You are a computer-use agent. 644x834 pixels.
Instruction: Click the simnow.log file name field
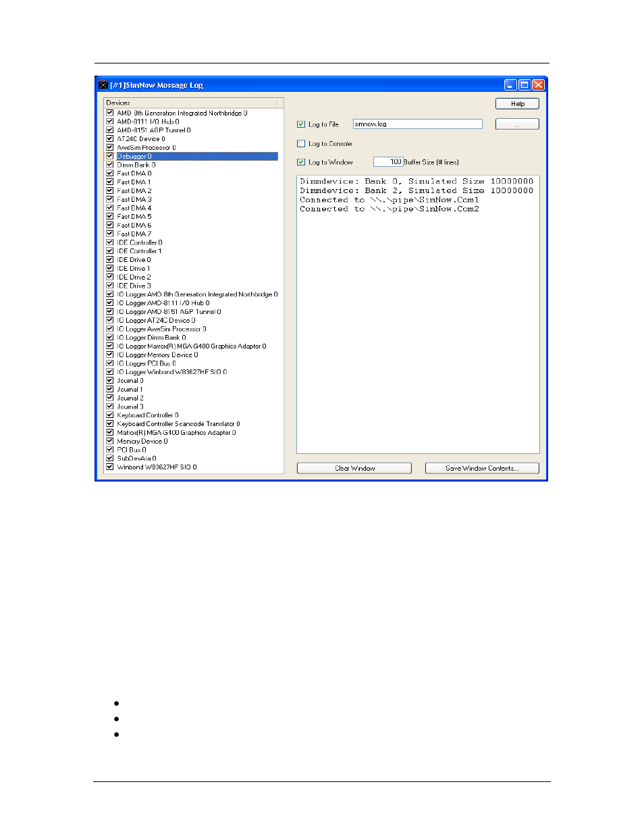[x=417, y=124]
